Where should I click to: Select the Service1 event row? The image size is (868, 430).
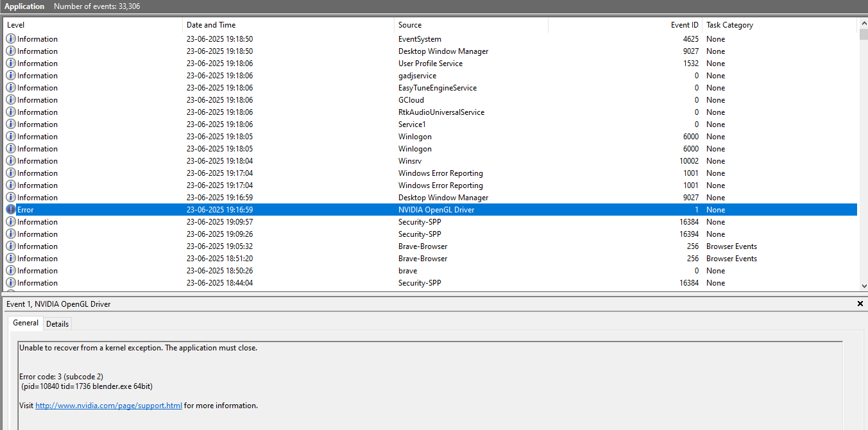pyautogui.click(x=430, y=125)
